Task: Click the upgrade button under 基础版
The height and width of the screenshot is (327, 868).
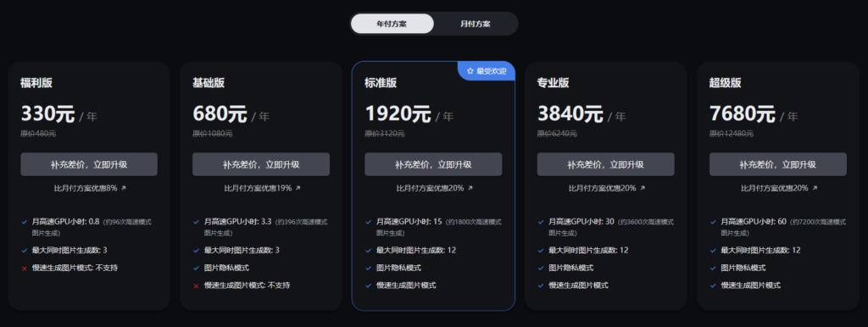Action: (x=261, y=164)
